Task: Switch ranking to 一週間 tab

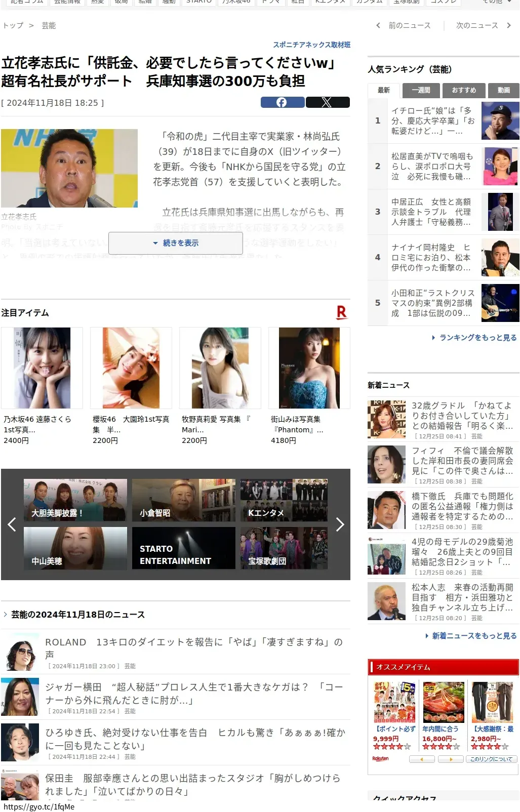Action: pyautogui.click(x=421, y=90)
